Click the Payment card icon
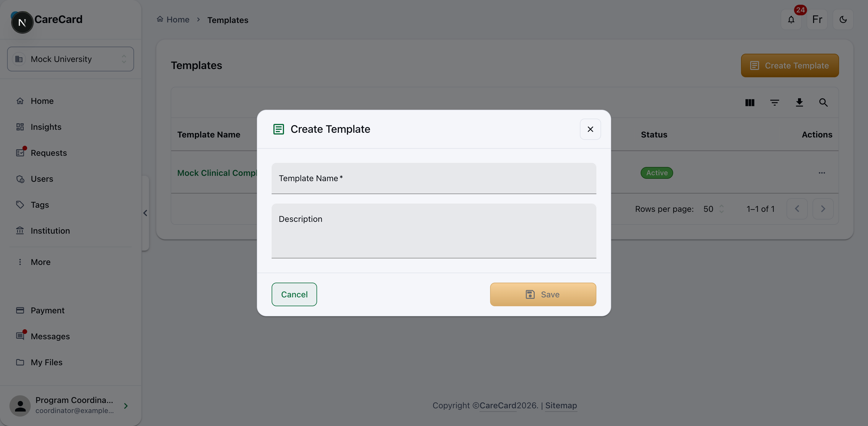This screenshot has height=426, width=868. point(20,310)
